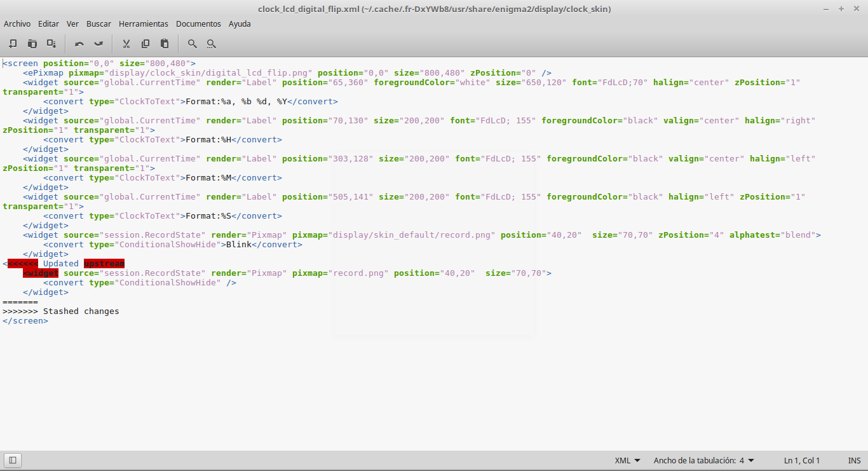Open the Ver menu
This screenshot has width=868, height=471.
(72, 24)
